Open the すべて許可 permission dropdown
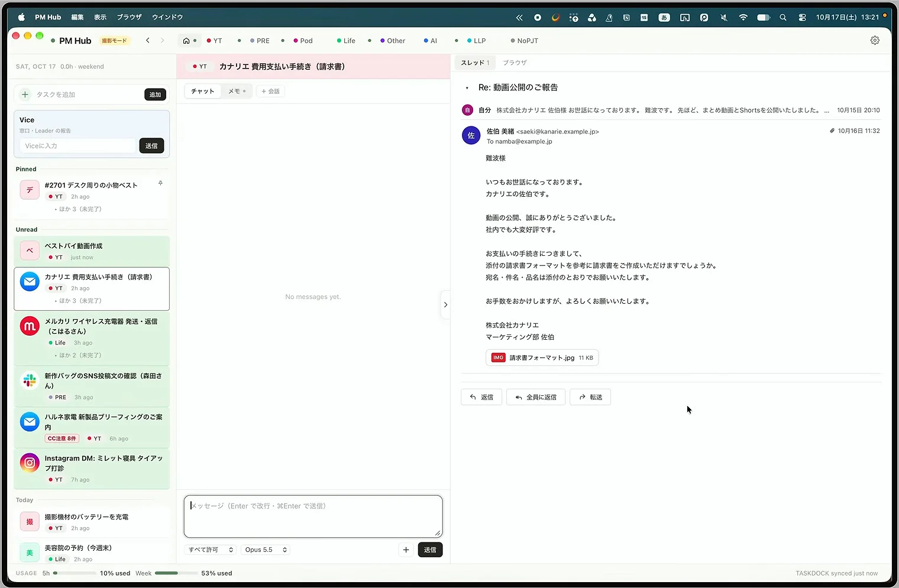 (x=211, y=550)
